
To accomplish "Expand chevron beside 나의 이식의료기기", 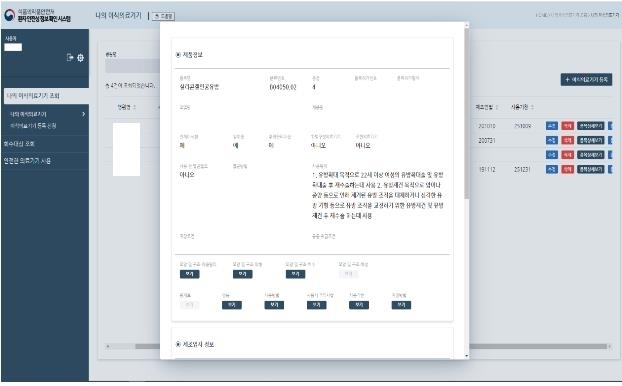I will click(83, 114).
